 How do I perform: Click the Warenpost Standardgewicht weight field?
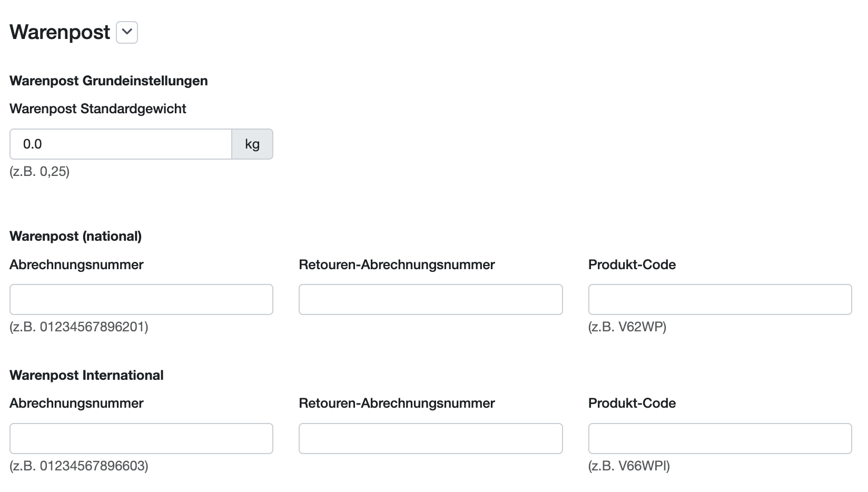pyautogui.click(x=121, y=144)
